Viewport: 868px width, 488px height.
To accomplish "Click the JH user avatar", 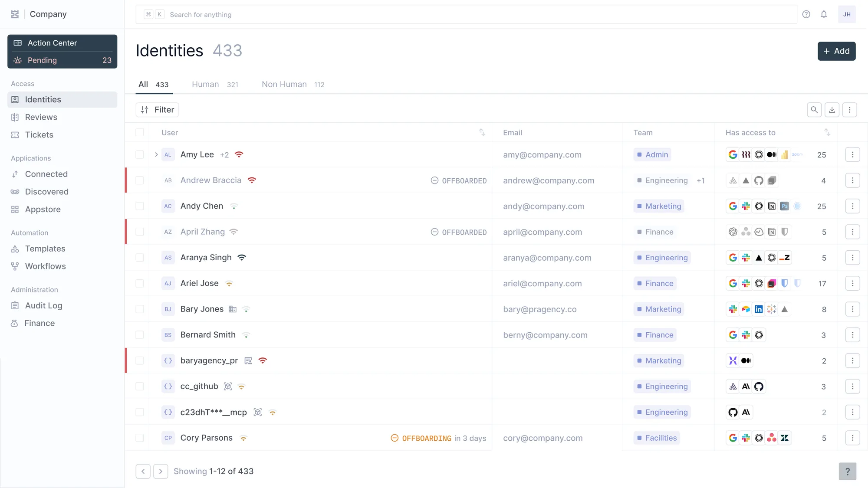I will [x=847, y=14].
